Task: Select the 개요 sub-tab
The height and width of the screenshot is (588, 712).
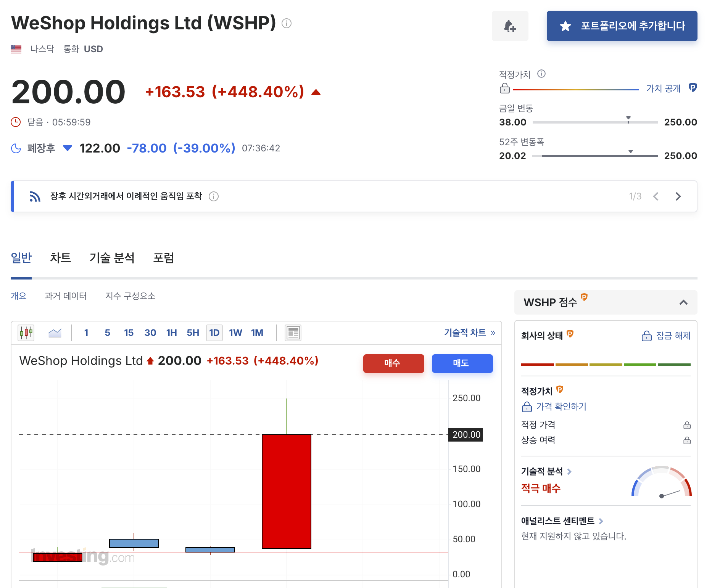Action: click(19, 296)
